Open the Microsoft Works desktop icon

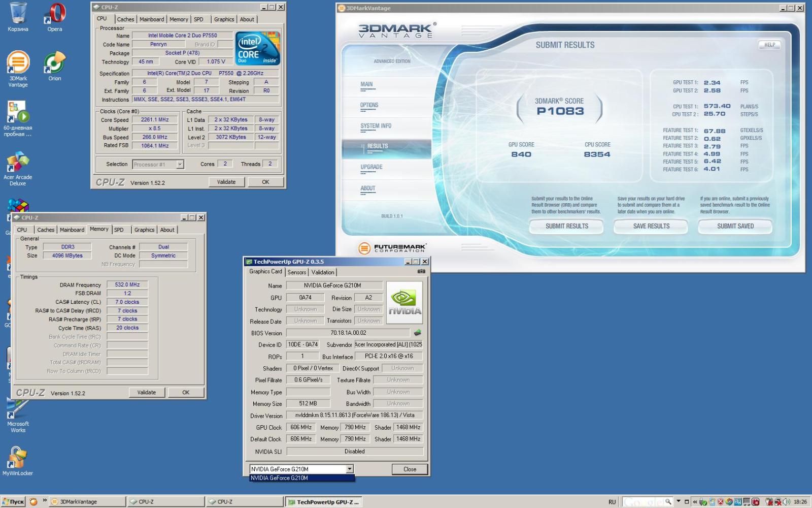(x=18, y=416)
